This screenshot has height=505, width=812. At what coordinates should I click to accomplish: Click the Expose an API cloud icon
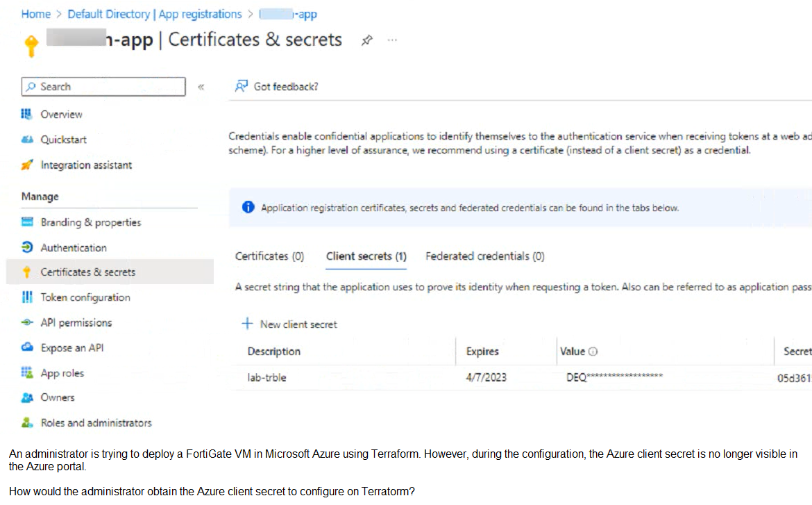(27, 347)
